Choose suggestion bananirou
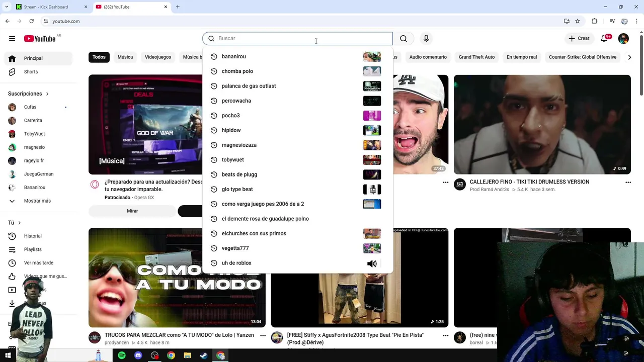Image resolution: width=644 pixels, height=362 pixels. tap(297, 57)
